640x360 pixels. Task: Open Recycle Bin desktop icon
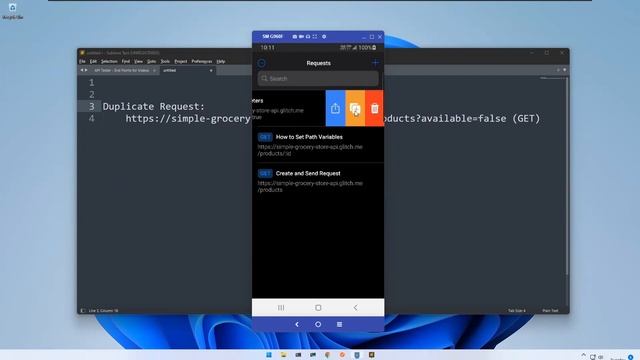click(12, 11)
